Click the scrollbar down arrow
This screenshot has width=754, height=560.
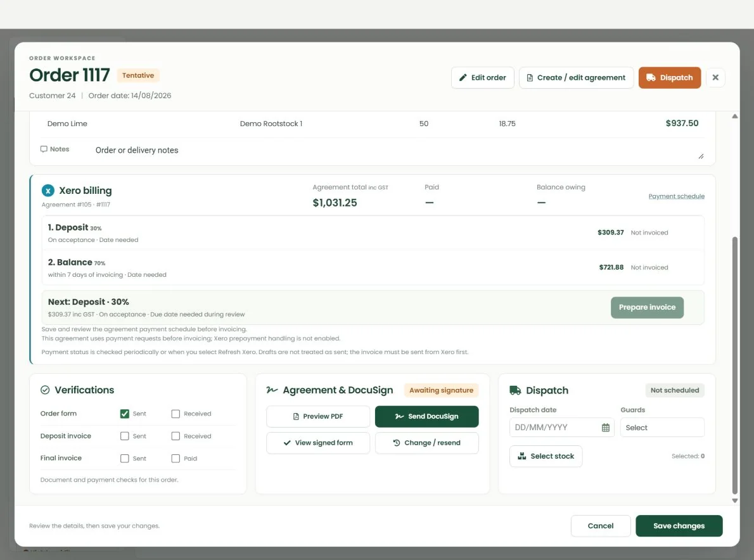tap(735, 500)
